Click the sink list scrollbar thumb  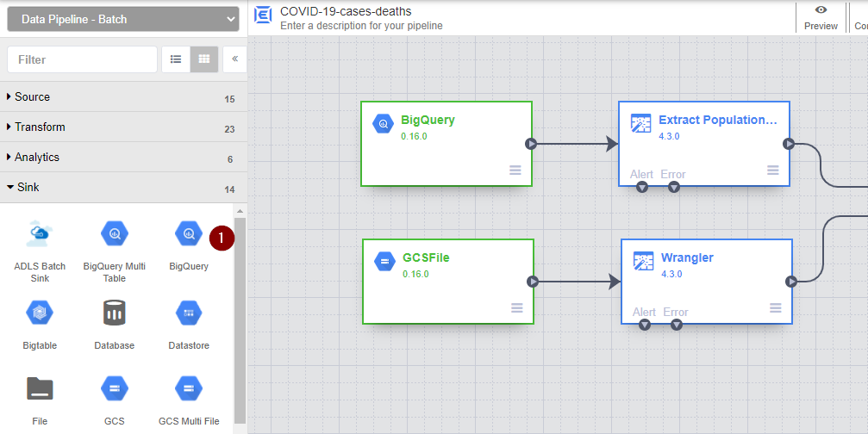point(240,320)
